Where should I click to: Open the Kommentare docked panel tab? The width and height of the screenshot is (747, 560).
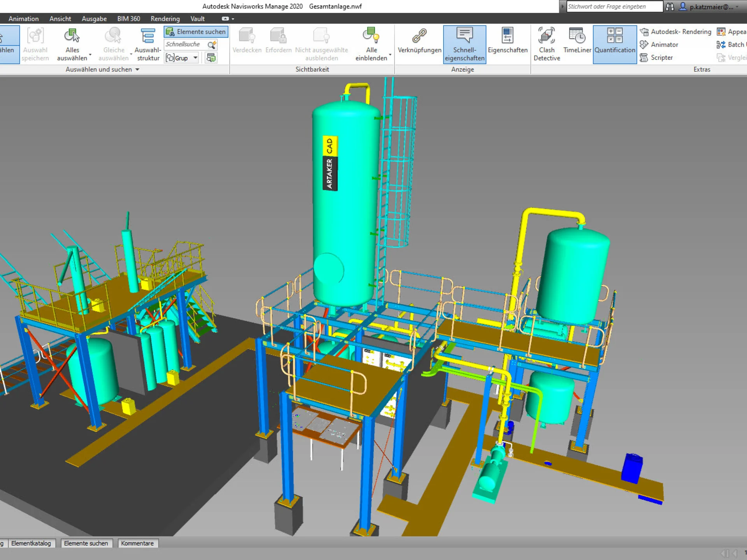137,543
